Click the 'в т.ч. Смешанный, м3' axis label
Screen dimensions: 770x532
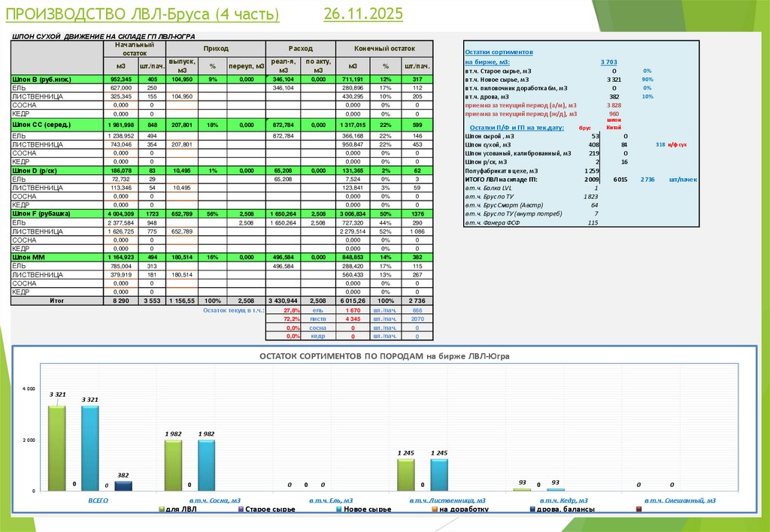click(680, 500)
